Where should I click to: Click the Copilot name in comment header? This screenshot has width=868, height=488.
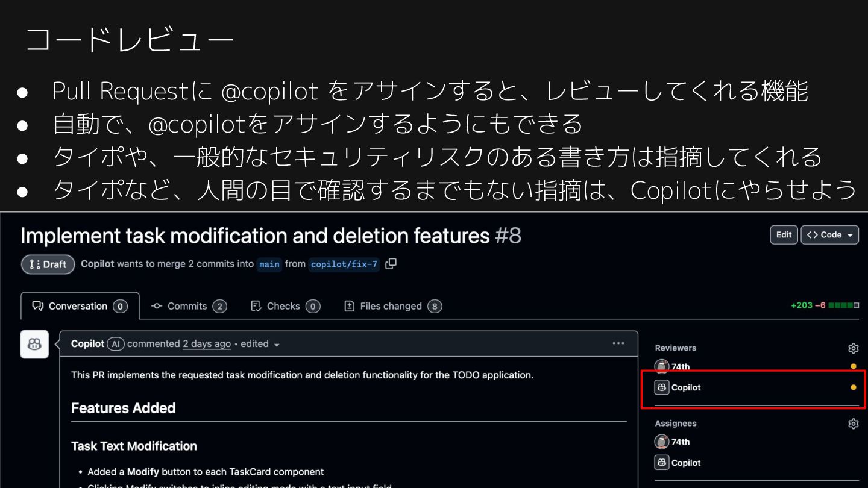click(87, 344)
